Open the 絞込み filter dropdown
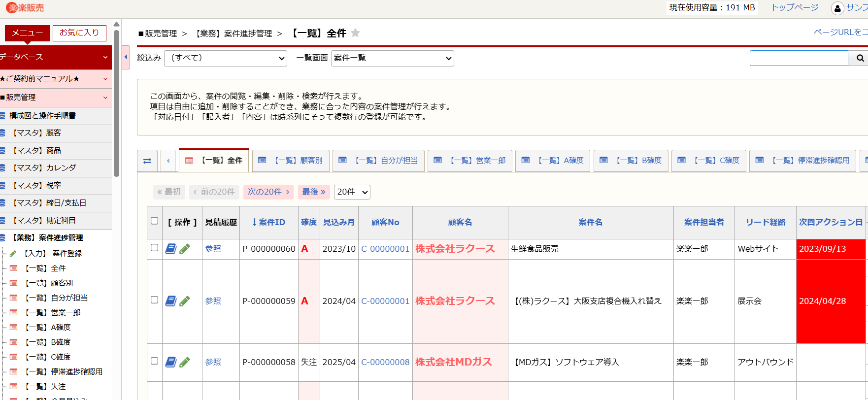Image resolution: width=868 pixels, height=400 pixels. click(x=226, y=58)
